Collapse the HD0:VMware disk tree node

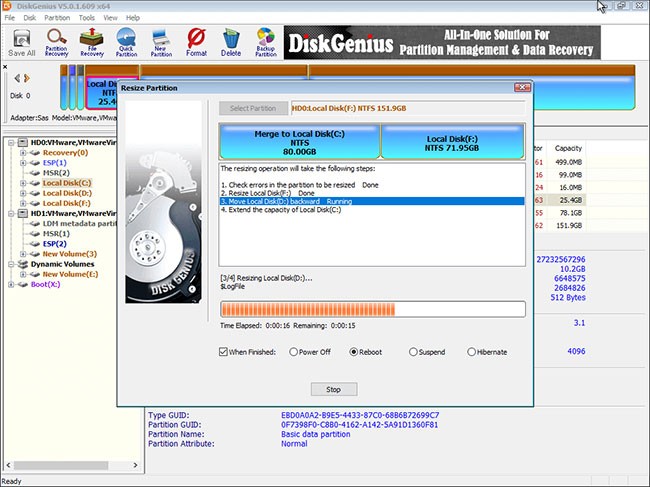tap(10, 142)
